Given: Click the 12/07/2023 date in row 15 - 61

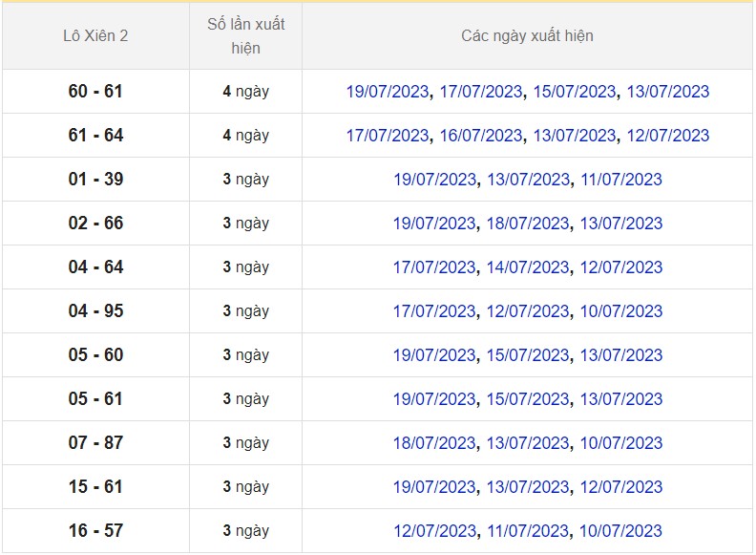Looking at the screenshot, I should pos(621,487).
